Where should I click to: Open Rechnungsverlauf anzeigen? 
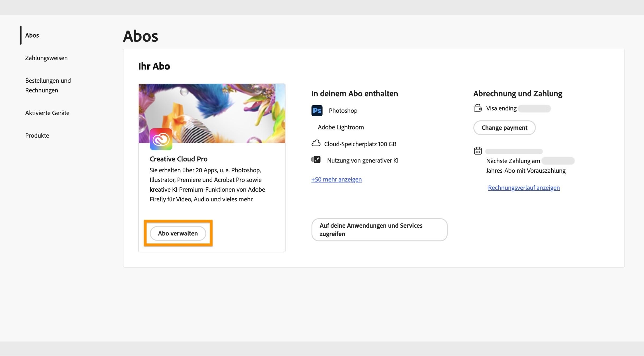tap(524, 188)
